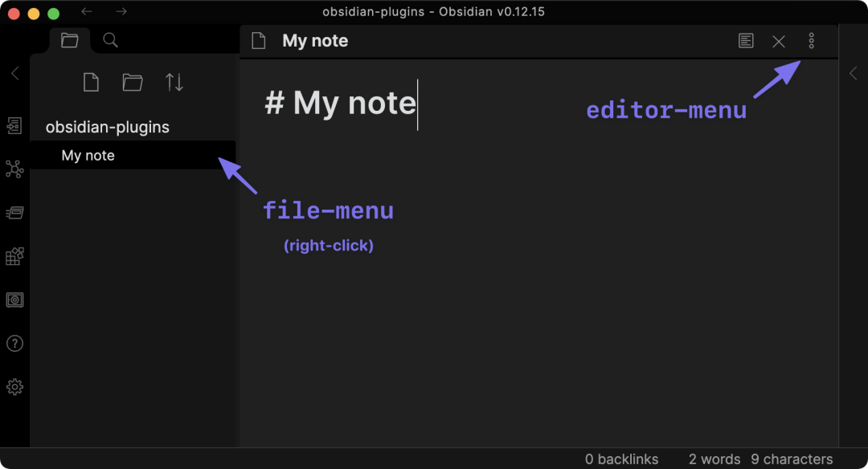Change the sort order

point(174,83)
